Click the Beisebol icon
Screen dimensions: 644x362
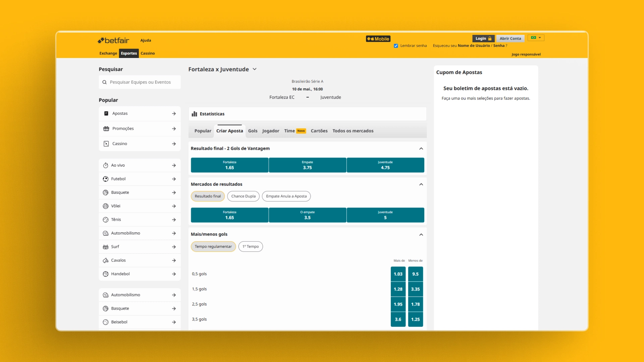(105, 322)
